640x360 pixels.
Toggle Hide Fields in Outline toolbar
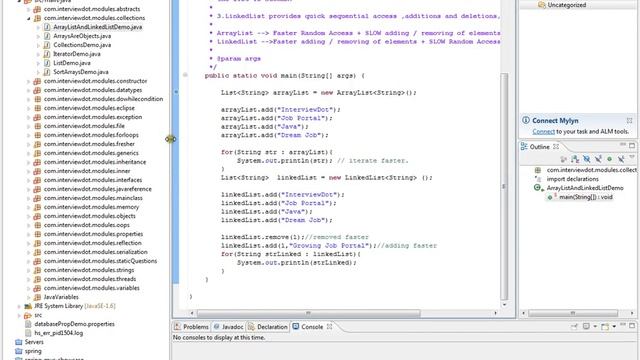coord(587,159)
